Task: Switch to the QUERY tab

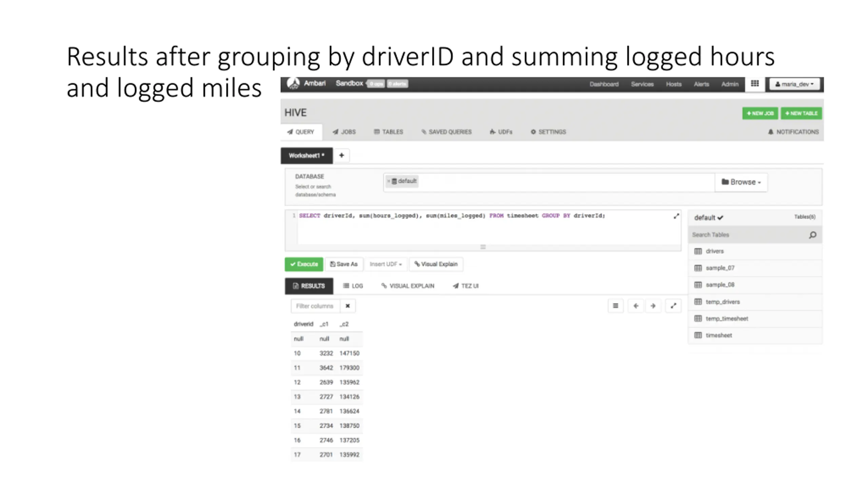Action: point(301,132)
